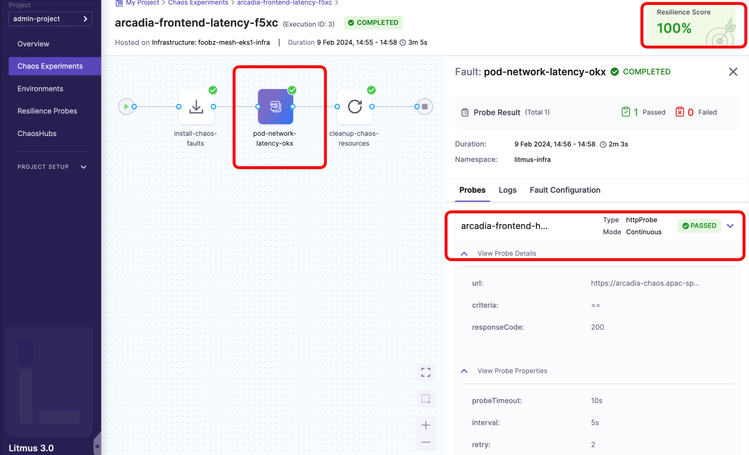749x455 pixels.
Task: Open ChaosHubs from the sidebar
Action: 37,133
